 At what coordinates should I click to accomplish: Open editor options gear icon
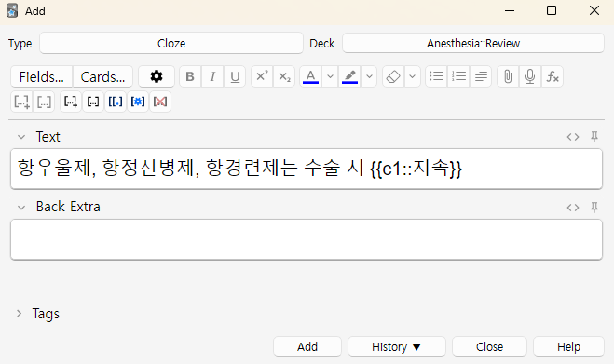[x=157, y=76]
